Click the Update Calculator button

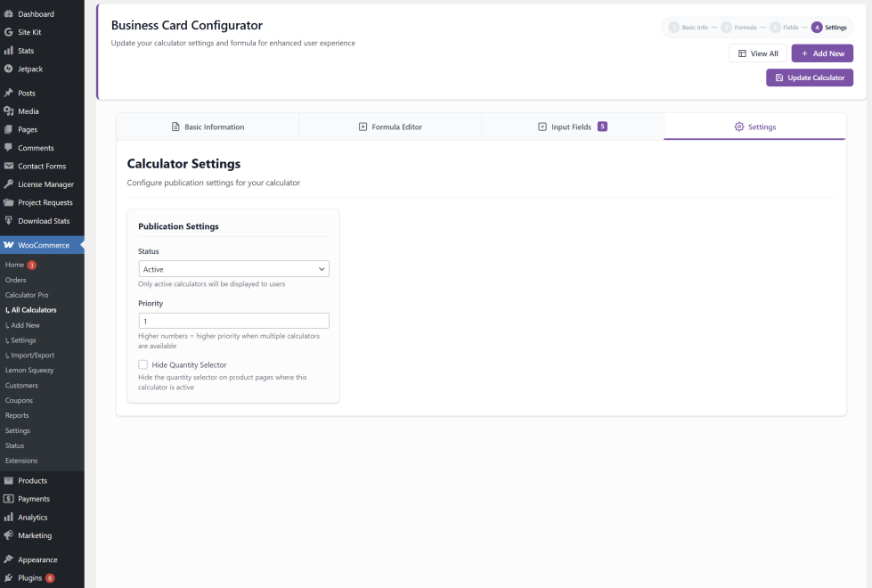[x=810, y=78]
